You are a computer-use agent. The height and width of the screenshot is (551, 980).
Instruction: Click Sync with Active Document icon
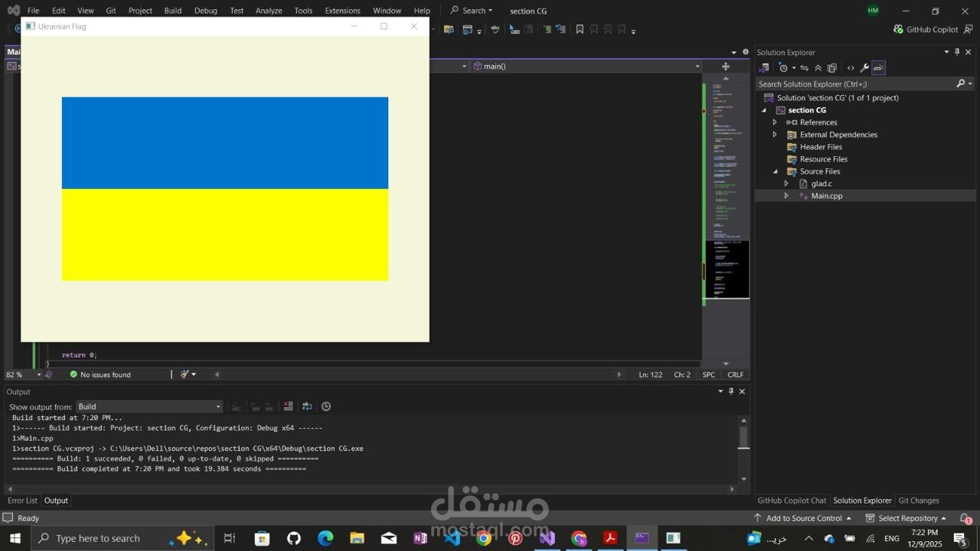[x=804, y=67]
